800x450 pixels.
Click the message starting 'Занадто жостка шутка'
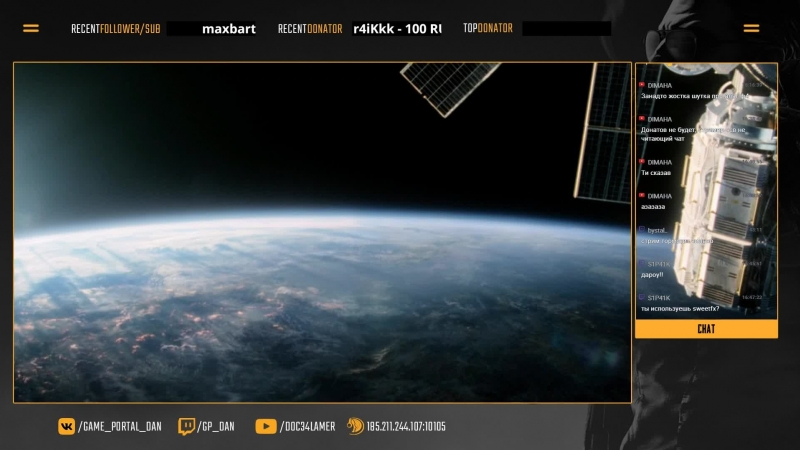pyautogui.click(x=695, y=96)
